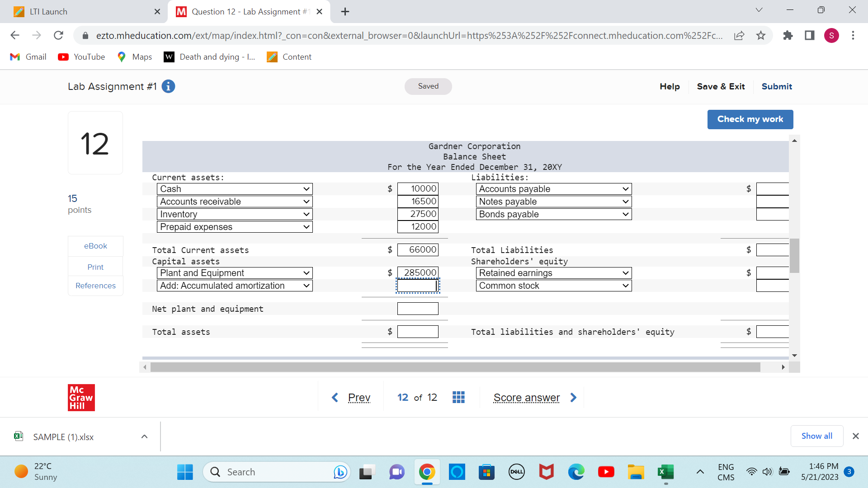This screenshot has width=868, height=488.
Task: Click the McGraw Hill logo
Action: [x=81, y=397]
